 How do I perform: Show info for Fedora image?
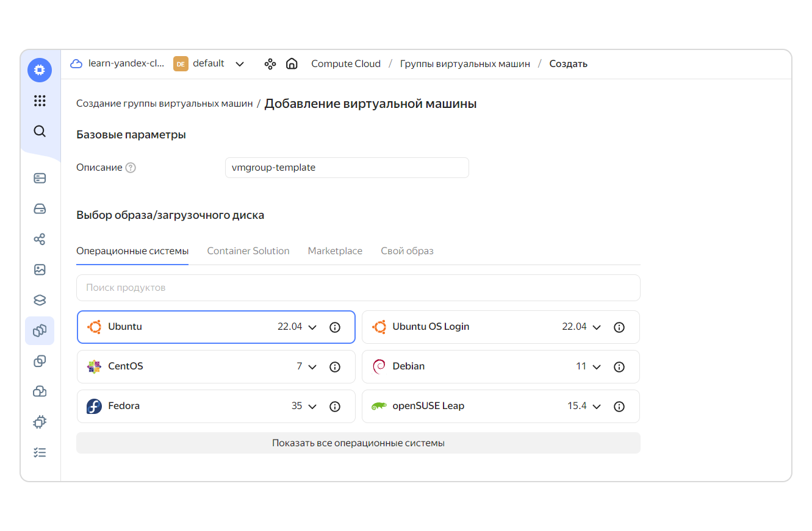(x=334, y=407)
